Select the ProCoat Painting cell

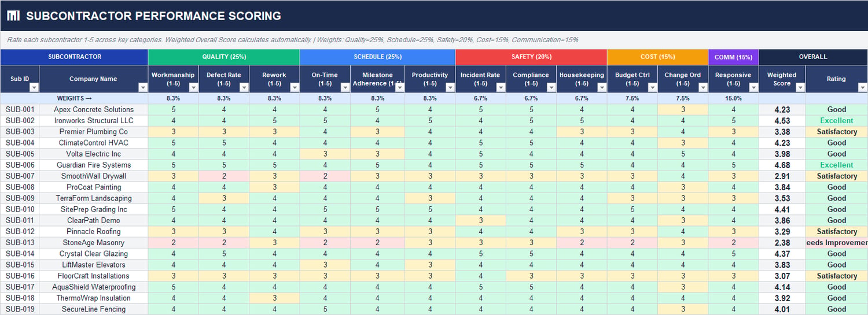(94, 187)
